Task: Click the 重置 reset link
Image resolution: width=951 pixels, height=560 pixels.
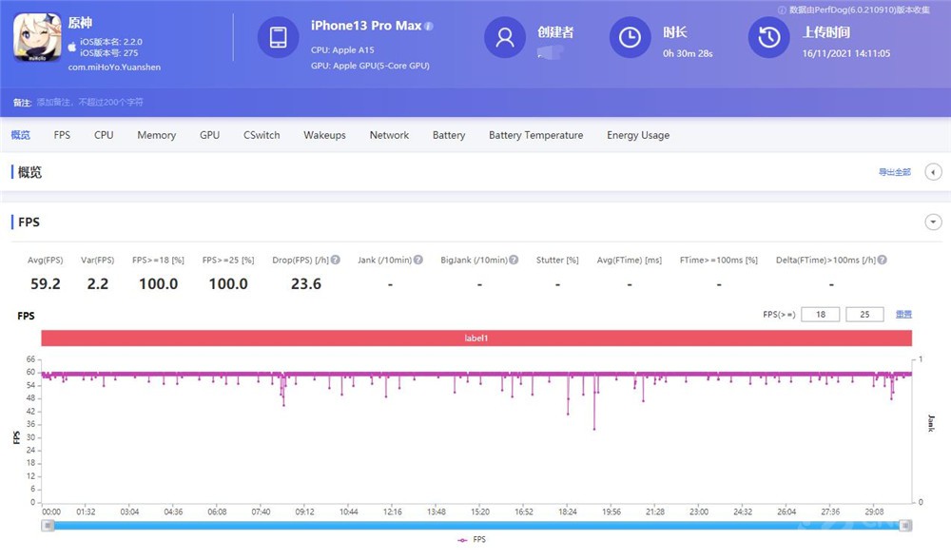Action: pos(903,314)
